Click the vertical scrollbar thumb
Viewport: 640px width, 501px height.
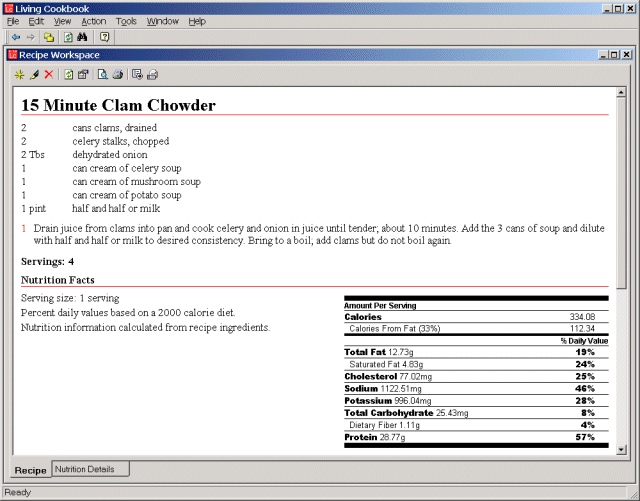pos(621,193)
